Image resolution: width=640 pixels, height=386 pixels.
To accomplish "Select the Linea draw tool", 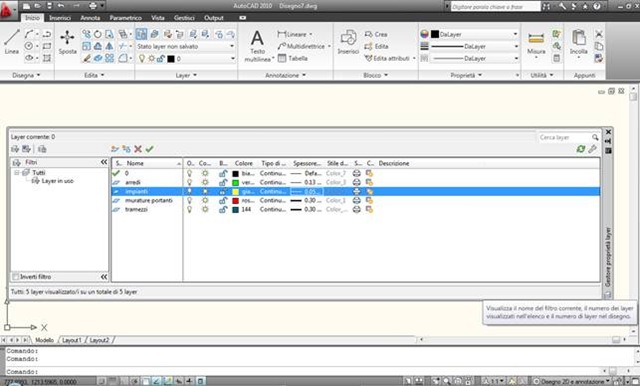I will [x=11, y=41].
